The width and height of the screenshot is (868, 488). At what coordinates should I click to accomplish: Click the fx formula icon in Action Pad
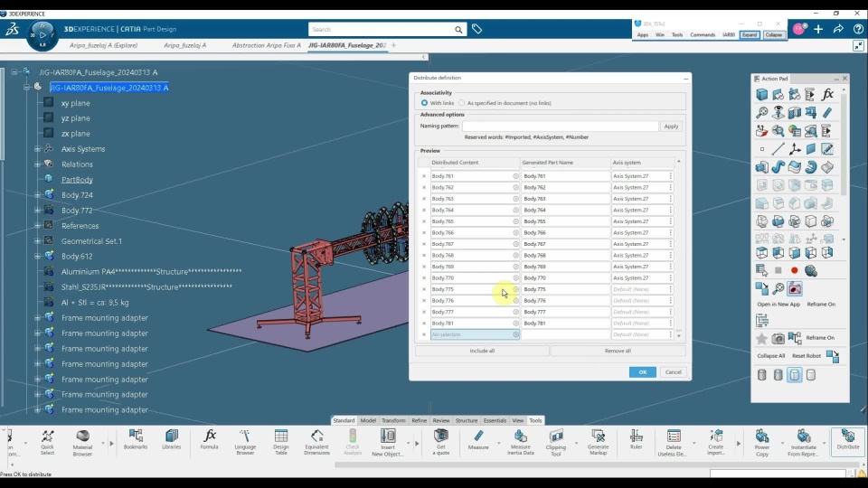(x=827, y=95)
